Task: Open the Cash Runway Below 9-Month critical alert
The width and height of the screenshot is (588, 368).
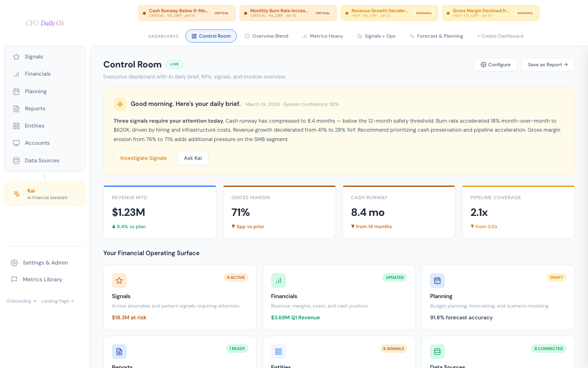Action: [187, 13]
